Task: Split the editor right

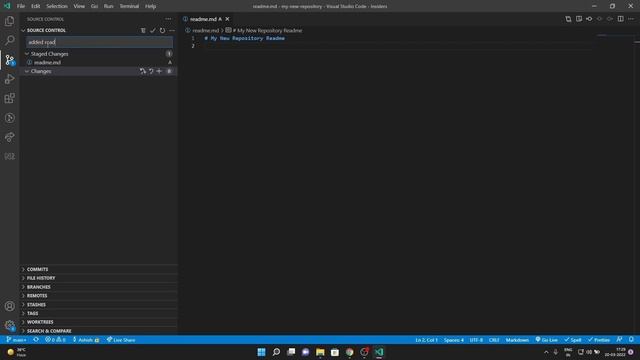Action: 620,19
